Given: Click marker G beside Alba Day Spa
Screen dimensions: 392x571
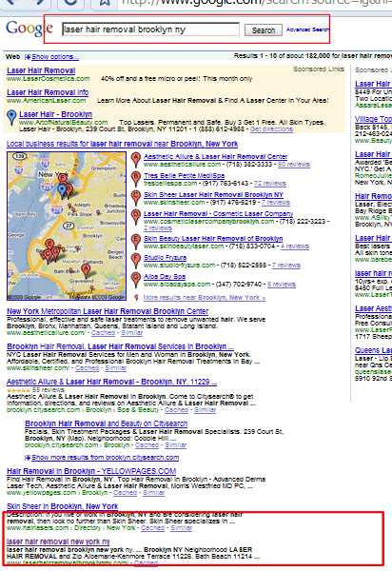Looking at the screenshot, I should coord(136,280).
